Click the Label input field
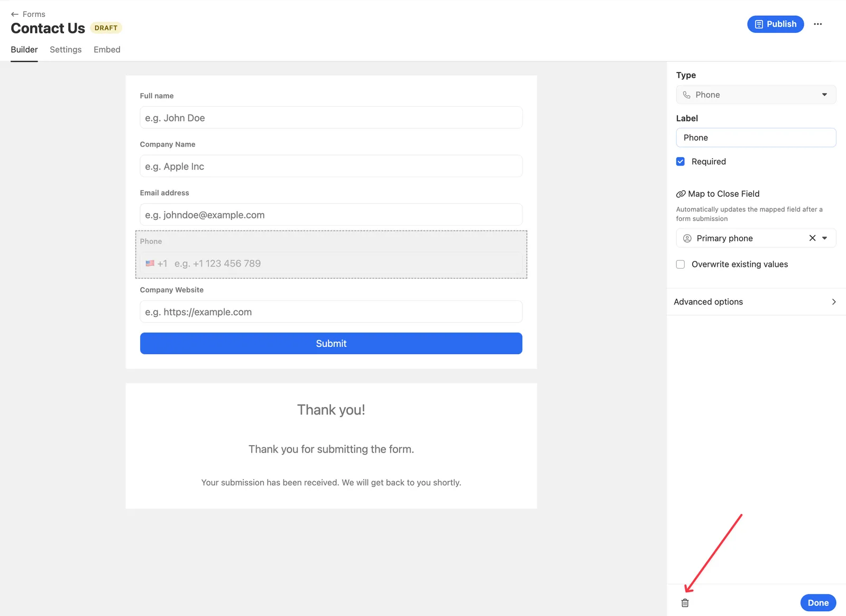846x616 pixels. point(756,137)
